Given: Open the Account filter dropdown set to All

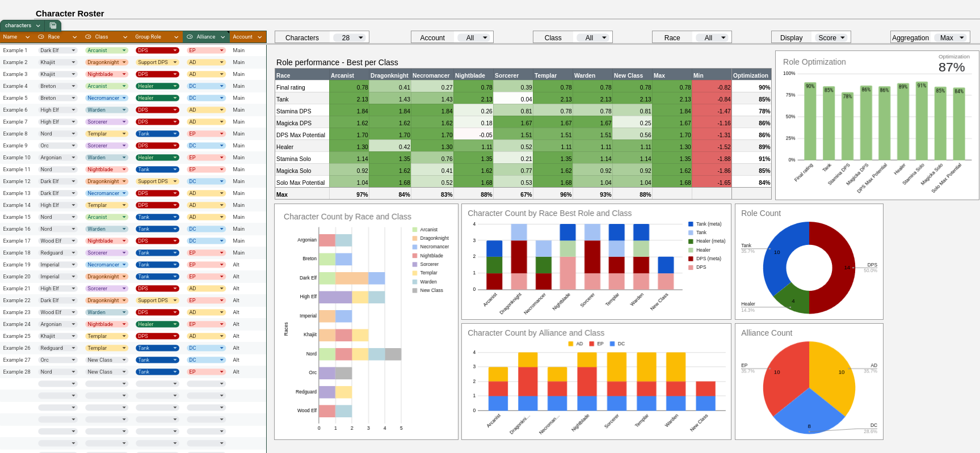Looking at the screenshot, I should pyautogui.click(x=474, y=37).
